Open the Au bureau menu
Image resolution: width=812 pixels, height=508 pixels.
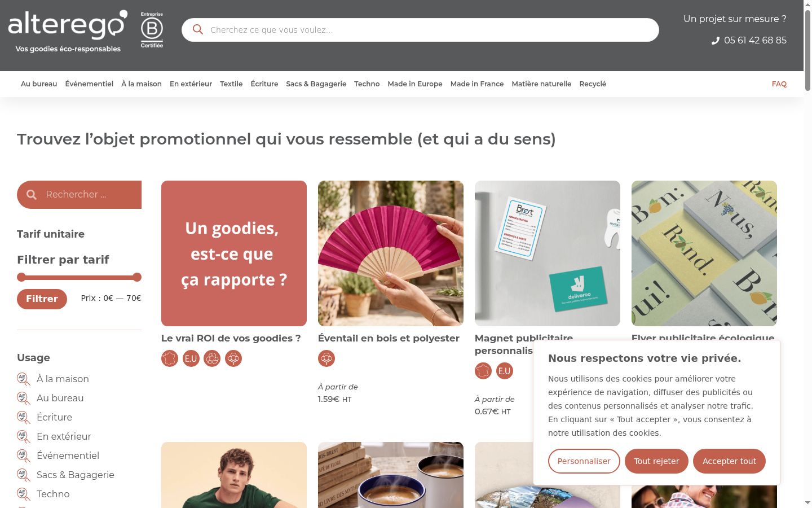click(x=39, y=84)
